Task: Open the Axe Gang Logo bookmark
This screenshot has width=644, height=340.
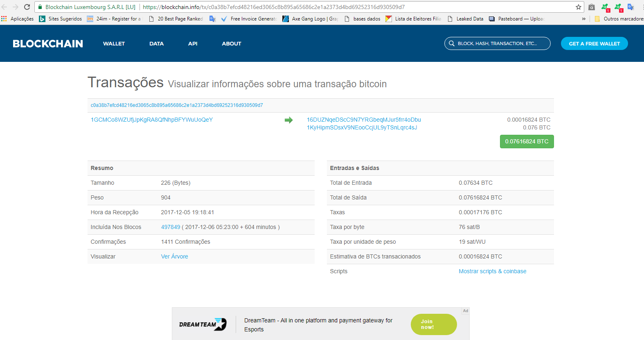Action: coord(310,19)
